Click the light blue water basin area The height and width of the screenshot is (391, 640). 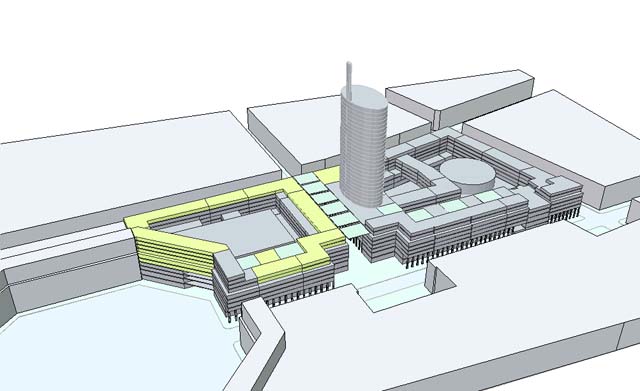click(x=114, y=339)
